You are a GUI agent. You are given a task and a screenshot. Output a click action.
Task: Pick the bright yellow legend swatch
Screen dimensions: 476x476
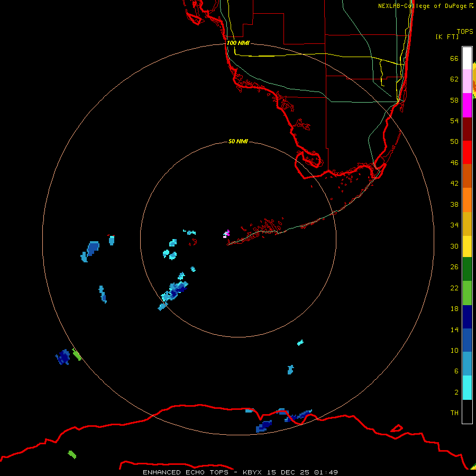[x=467, y=246]
